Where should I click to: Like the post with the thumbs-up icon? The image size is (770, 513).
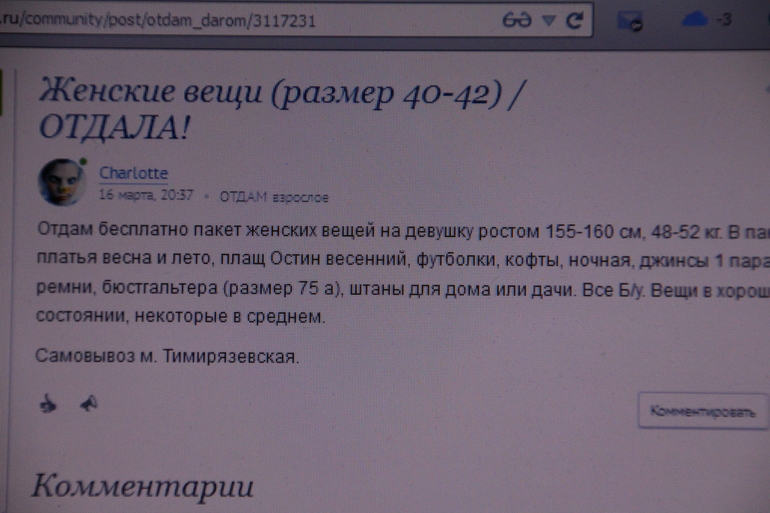pos(47,404)
